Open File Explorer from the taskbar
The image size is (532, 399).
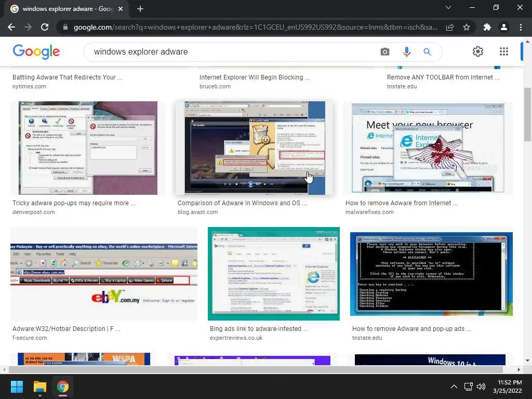pyautogui.click(x=39, y=387)
